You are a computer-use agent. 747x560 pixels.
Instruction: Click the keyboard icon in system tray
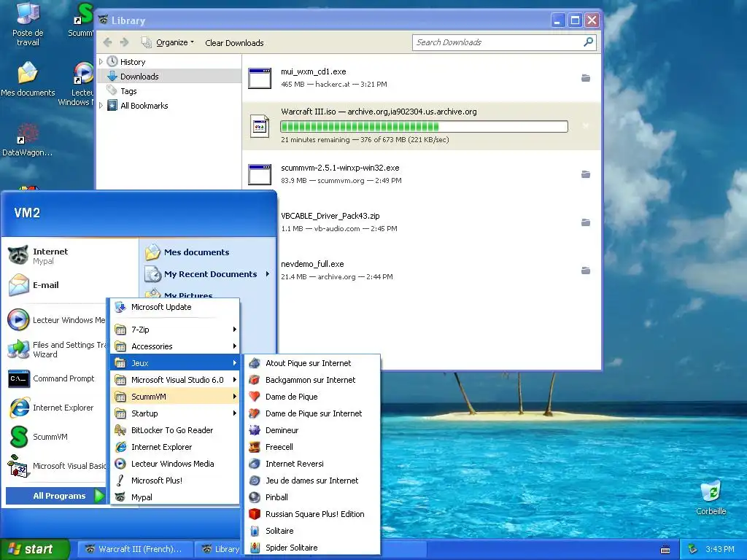(x=665, y=550)
